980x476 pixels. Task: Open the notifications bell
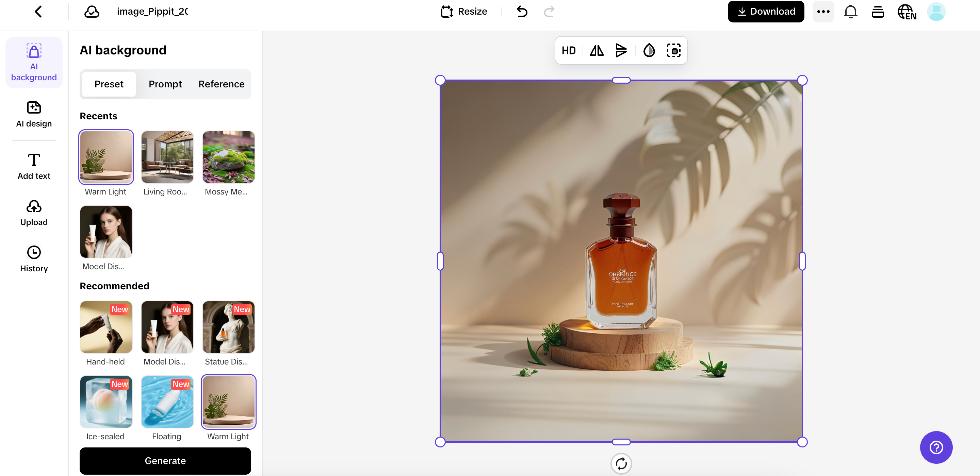[850, 12]
